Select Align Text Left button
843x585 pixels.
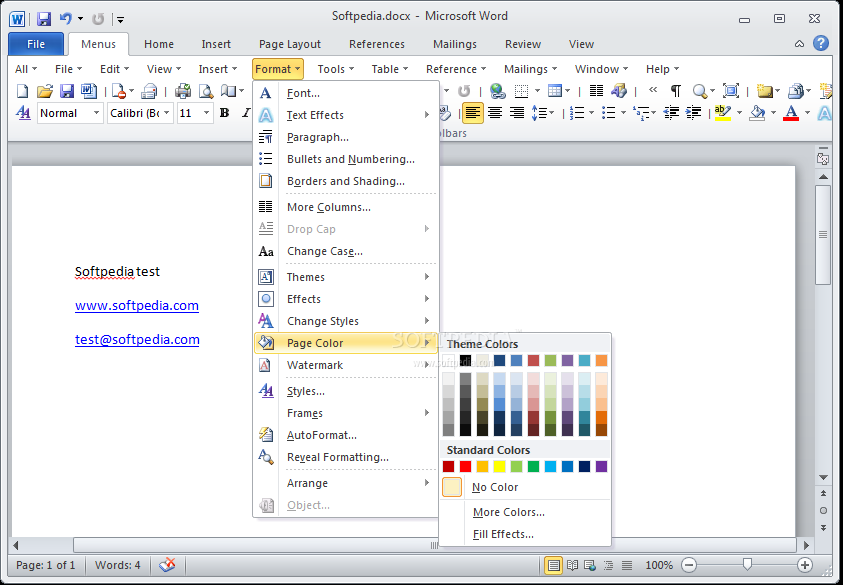473,113
